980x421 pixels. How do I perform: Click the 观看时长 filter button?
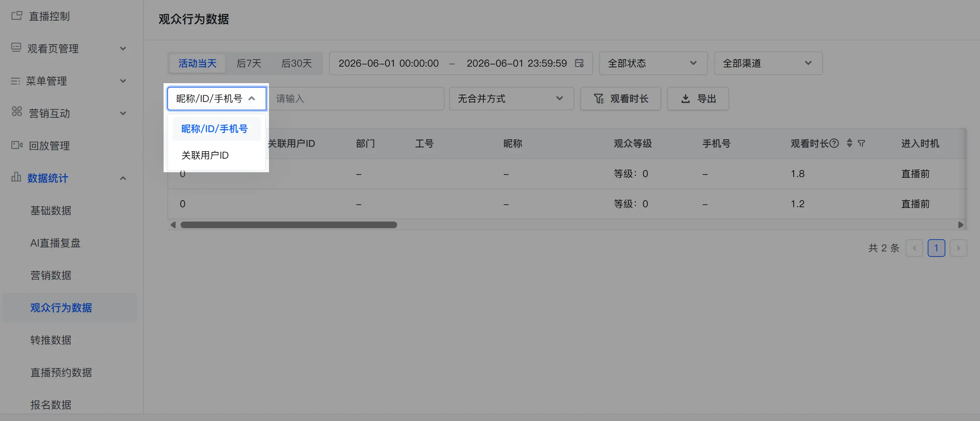click(620, 99)
